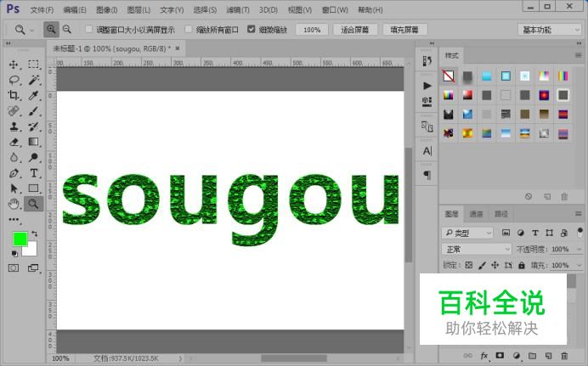Select the Healing Brush tool
This screenshot has width=588, height=366.
tap(14, 111)
